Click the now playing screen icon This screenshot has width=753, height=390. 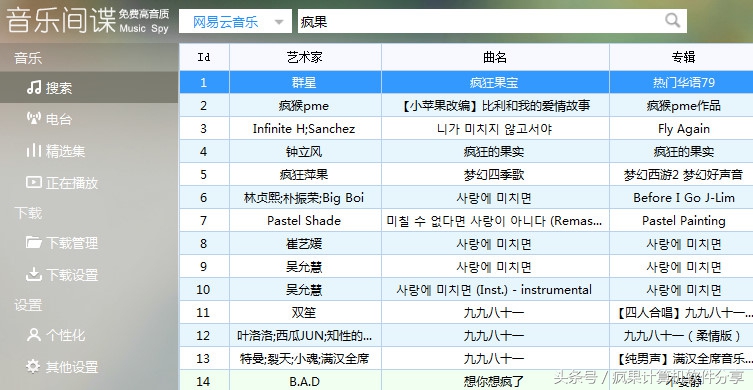pos(34,183)
